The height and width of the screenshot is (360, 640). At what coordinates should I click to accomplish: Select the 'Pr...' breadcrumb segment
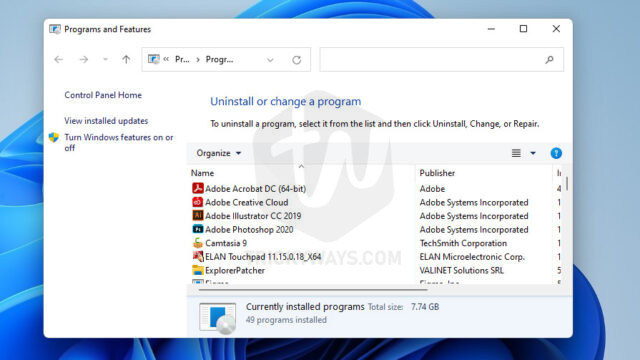(182, 60)
